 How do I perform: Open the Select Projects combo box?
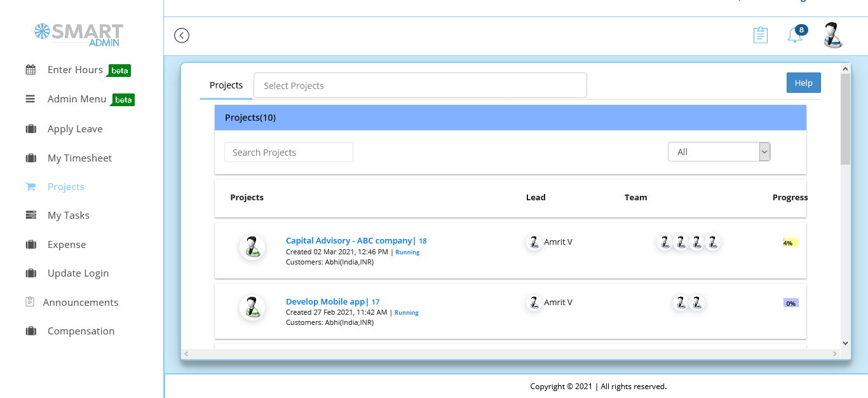click(x=420, y=85)
